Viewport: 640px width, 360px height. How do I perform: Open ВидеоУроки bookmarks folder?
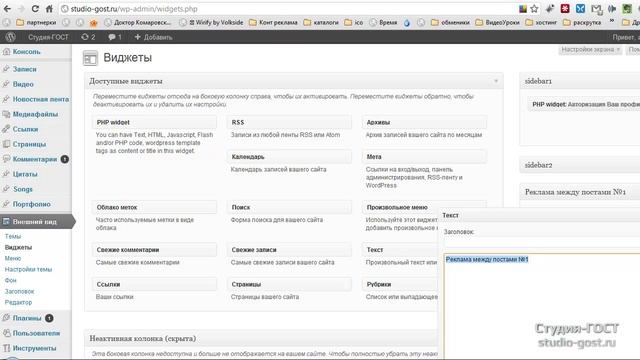(497, 22)
